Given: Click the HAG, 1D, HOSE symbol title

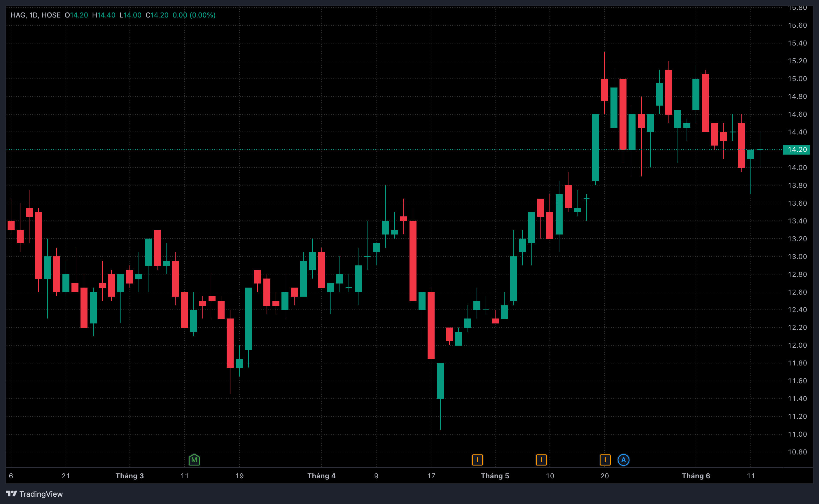Looking at the screenshot, I should click(36, 15).
